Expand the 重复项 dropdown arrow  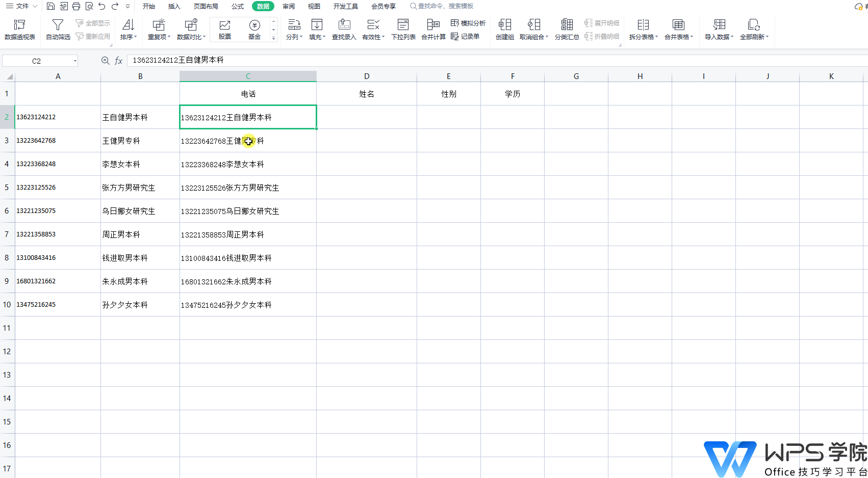[x=169, y=37]
